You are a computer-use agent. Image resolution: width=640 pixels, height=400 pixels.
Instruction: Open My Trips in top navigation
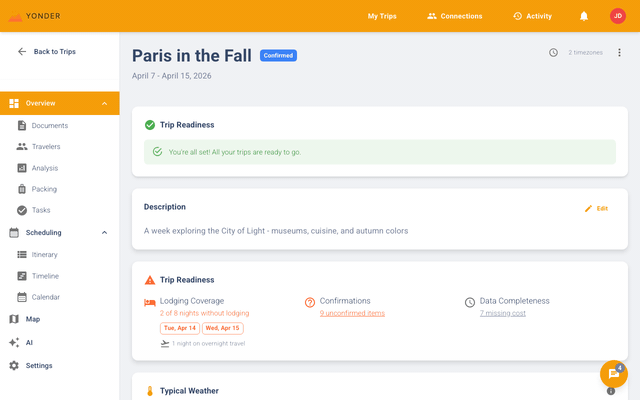coord(381,16)
